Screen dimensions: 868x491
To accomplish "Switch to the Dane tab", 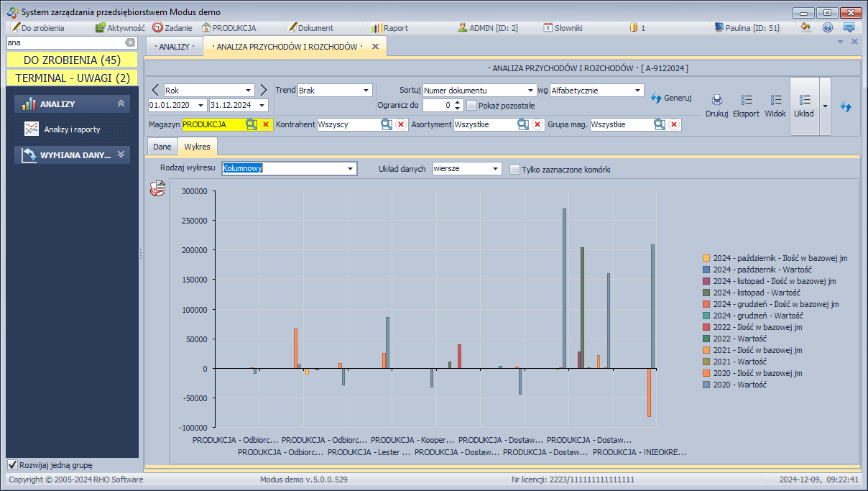I will tap(162, 147).
